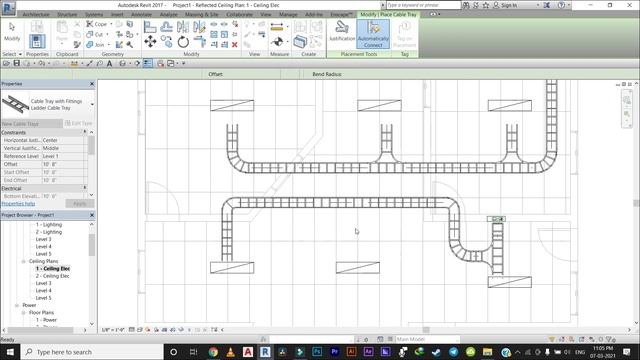The height and width of the screenshot is (360, 640).
Task: Click the navigation steering wheel icon
Action: (627, 100)
